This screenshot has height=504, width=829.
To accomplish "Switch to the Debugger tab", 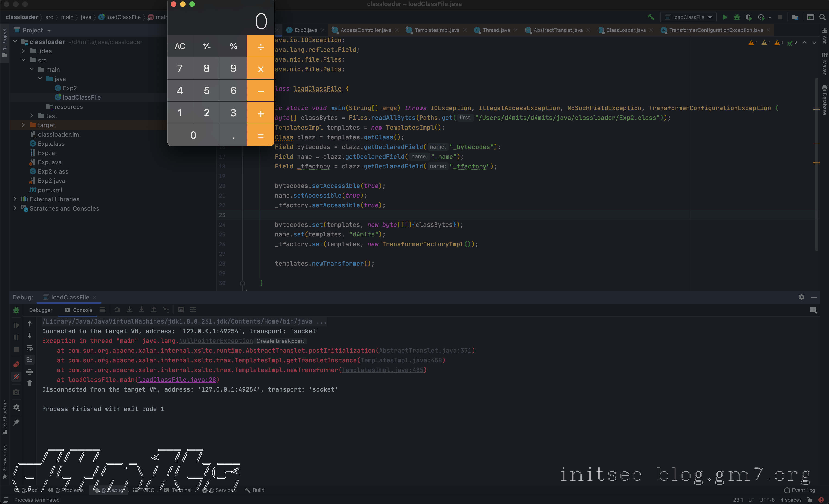I will (40, 310).
